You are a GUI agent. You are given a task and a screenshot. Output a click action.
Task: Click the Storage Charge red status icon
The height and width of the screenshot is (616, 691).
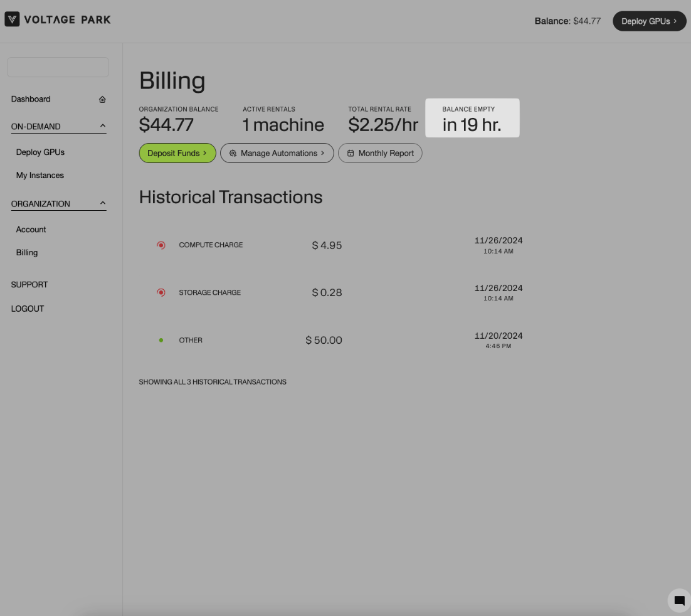coord(161,293)
